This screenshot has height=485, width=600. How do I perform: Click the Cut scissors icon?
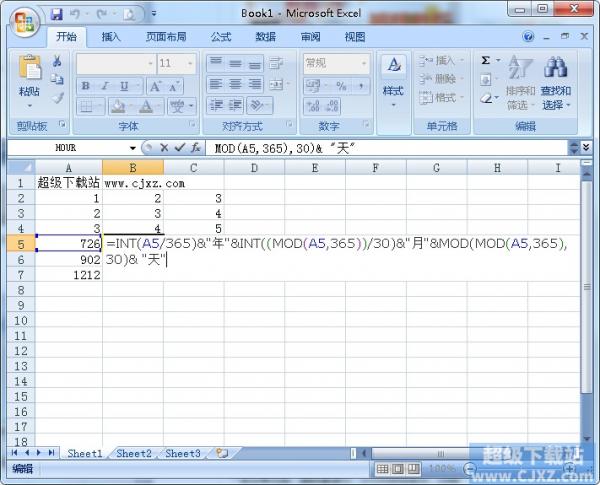click(x=57, y=62)
